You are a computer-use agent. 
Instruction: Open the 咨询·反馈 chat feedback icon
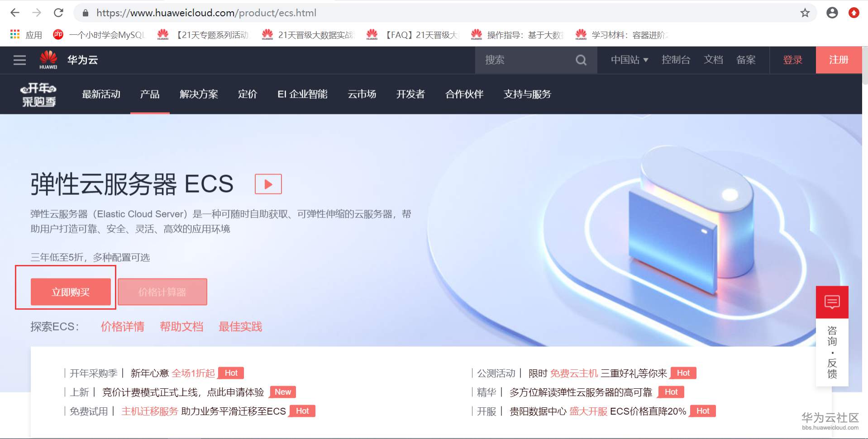coord(832,302)
